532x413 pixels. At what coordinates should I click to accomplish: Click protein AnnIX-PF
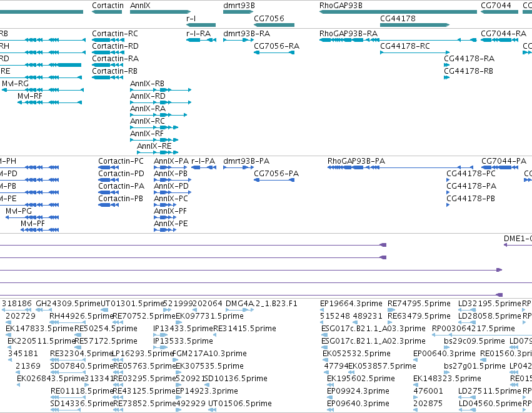click(170, 211)
